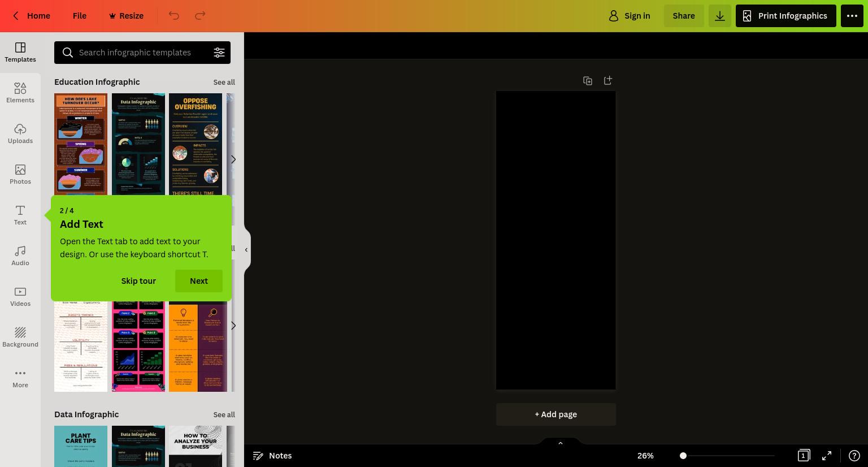Select How to Analyze Your Business template

click(x=196, y=446)
